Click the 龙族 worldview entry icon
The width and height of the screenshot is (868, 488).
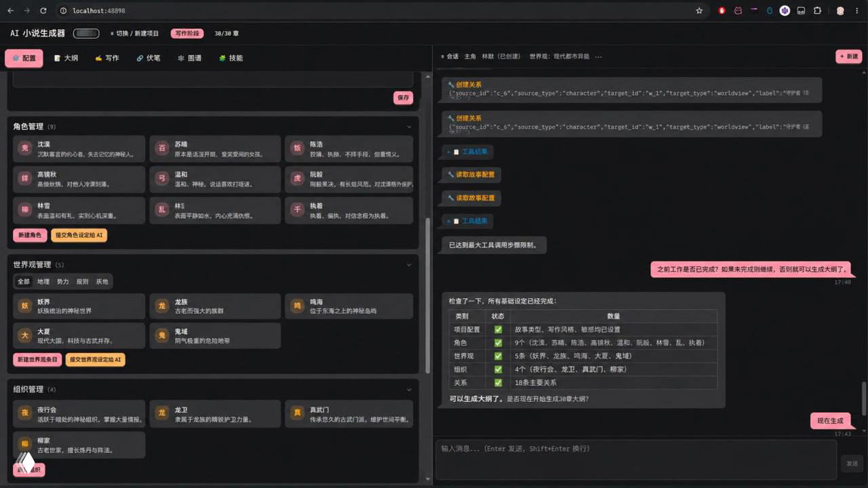(x=161, y=306)
